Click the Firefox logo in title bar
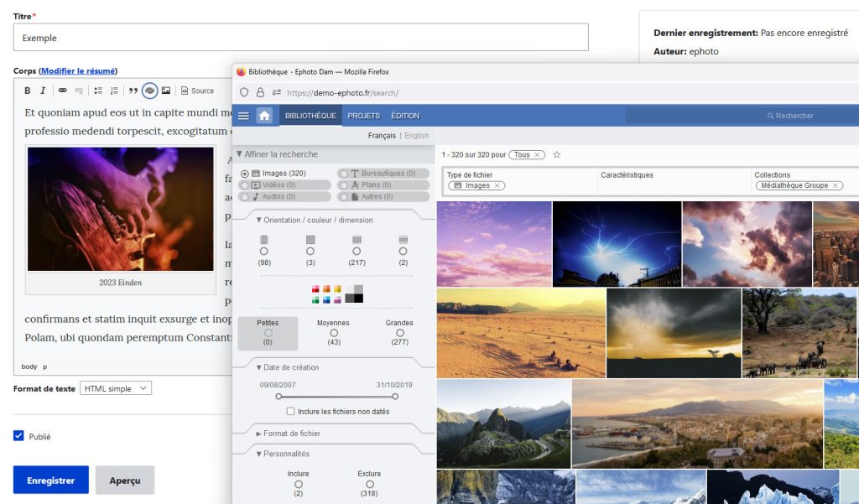The image size is (859, 504). coord(241,72)
